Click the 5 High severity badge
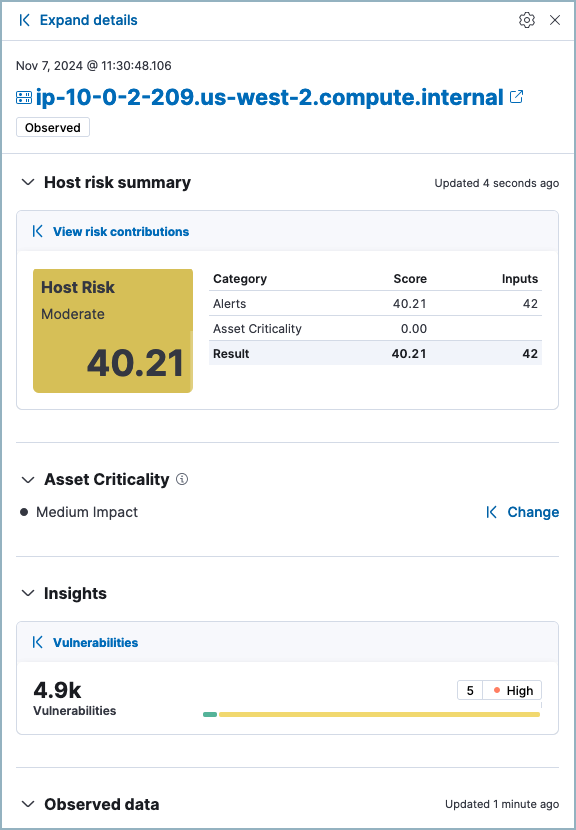This screenshot has height=830, width=576. (x=499, y=690)
